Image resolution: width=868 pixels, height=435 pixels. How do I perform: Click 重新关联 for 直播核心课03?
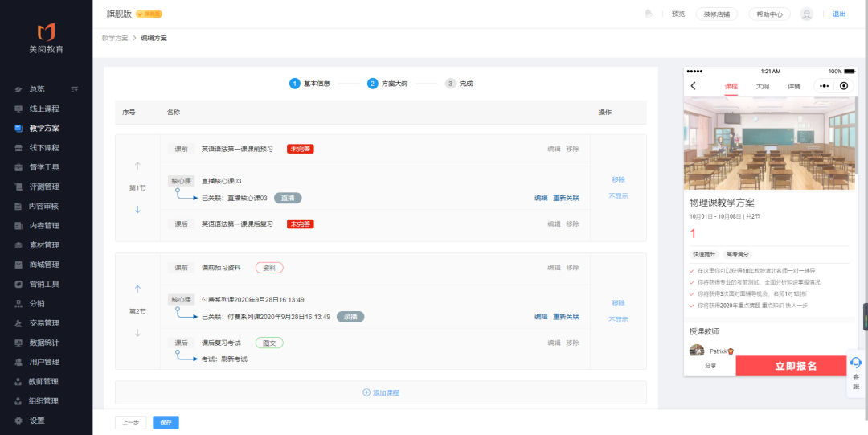566,198
